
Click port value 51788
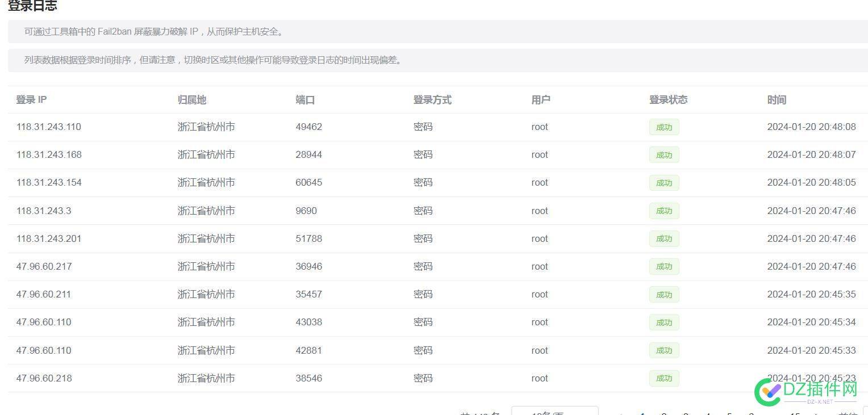click(308, 239)
